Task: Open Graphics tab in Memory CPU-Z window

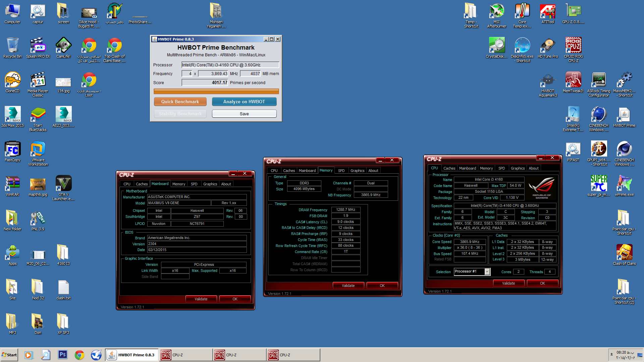Action: click(357, 171)
